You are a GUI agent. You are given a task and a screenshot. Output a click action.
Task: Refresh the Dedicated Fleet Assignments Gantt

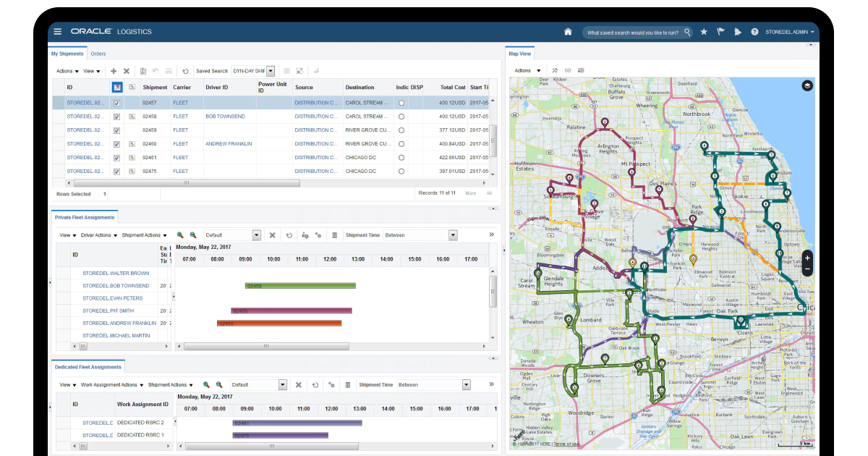[315, 385]
